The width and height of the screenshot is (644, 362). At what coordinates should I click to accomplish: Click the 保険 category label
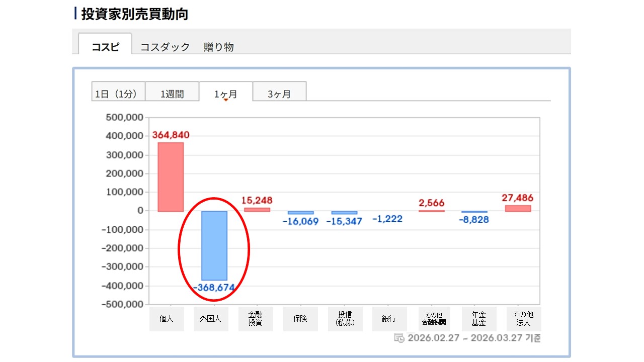[x=300, y=319]
